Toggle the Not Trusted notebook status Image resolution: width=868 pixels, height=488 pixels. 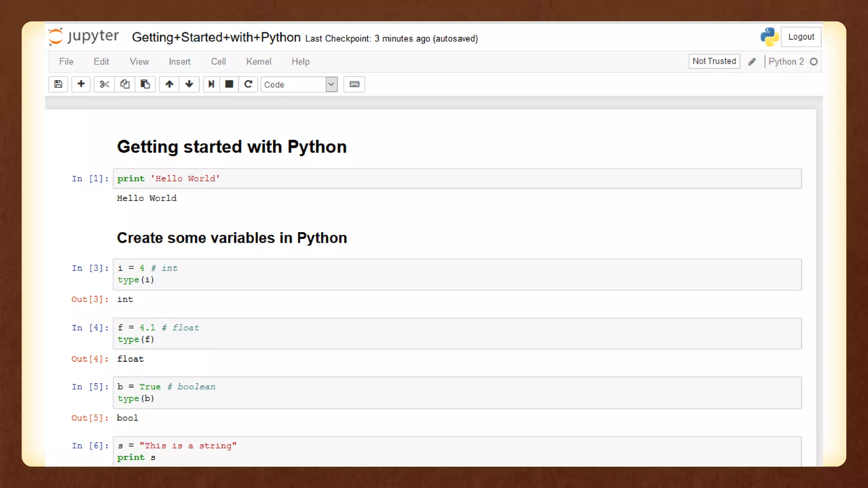tap(714, 61)
